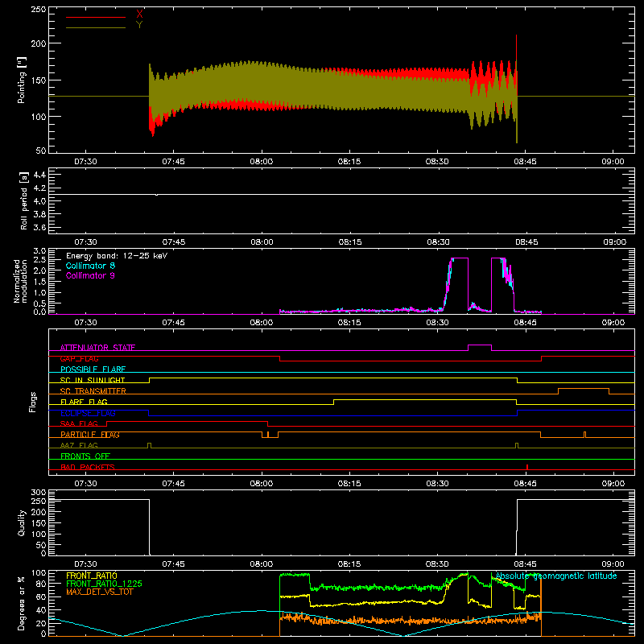Viewport: 644px width, 644px height.
Task: Click the 250 tick on the Pointing axis
Action: (x=38, y=10)
